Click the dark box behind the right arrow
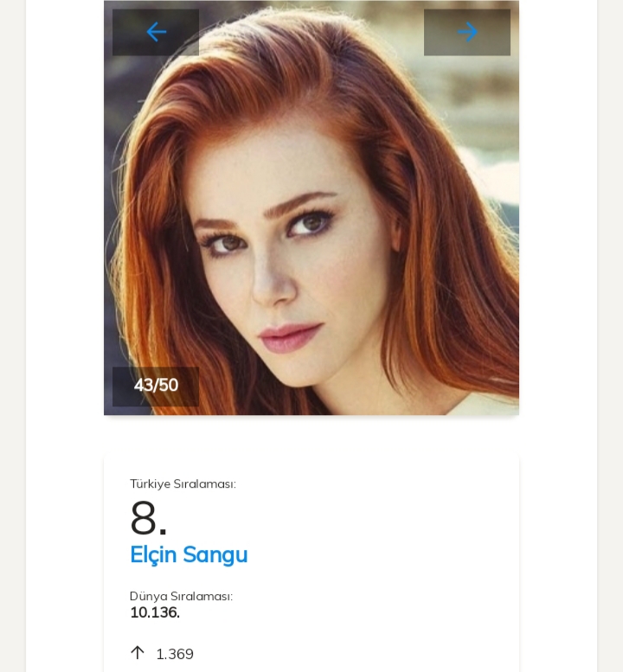623x672 pixels. pyautogui.click(x=435, y=45)
